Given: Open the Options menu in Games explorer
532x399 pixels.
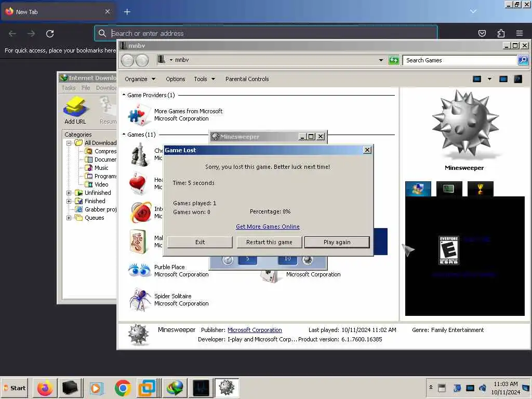Looking at the screenshot, I should pos(176,79).
